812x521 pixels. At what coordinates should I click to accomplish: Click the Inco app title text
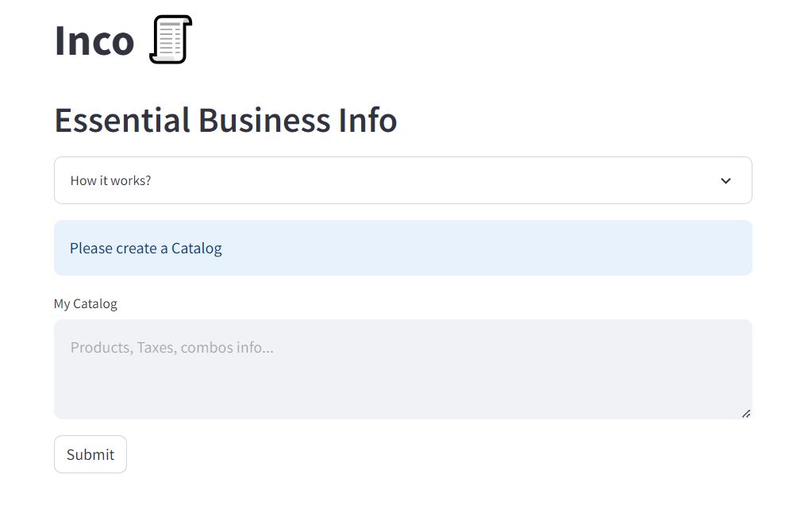coord(94,41)
